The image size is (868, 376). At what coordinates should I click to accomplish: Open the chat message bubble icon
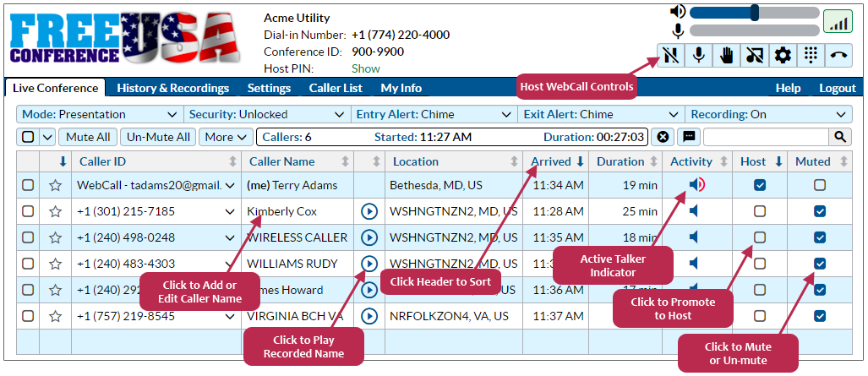[689, 137]
